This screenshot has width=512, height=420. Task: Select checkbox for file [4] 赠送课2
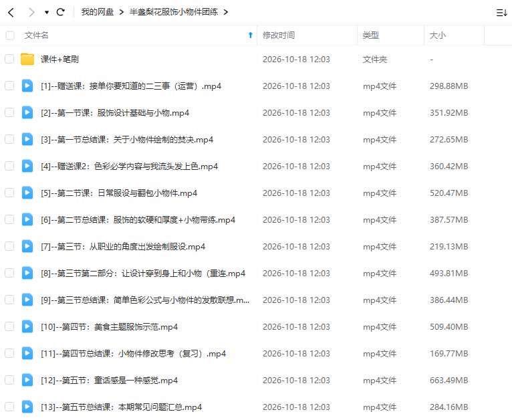coord(9,167)
